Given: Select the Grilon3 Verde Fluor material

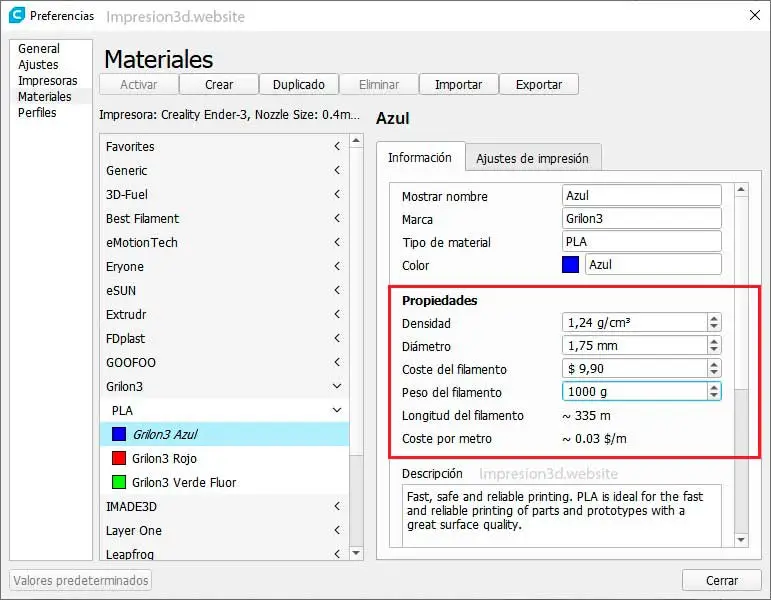Looking at the screenshot, I should pos(224,482).
